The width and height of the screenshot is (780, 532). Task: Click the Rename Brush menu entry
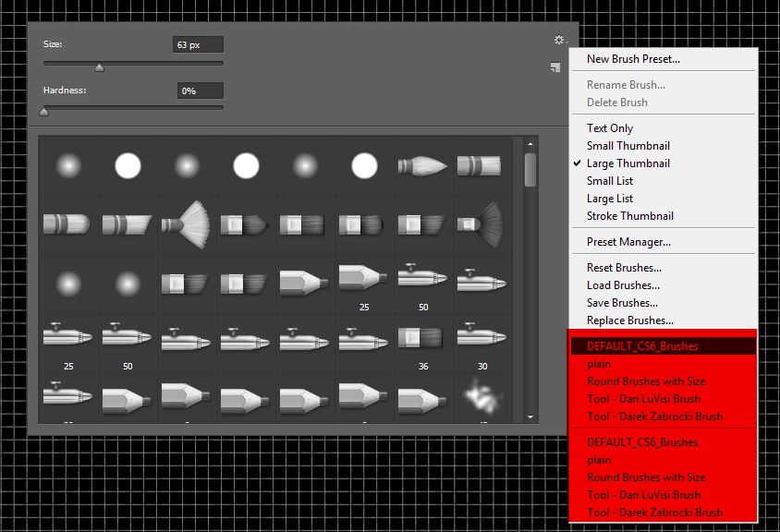pos(626,85)
